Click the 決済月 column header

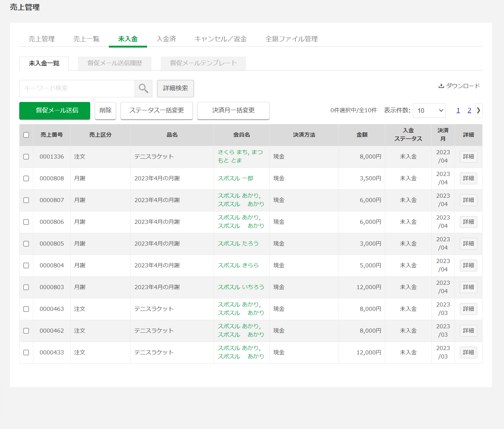pyautogui.click(x=443, y=135)
